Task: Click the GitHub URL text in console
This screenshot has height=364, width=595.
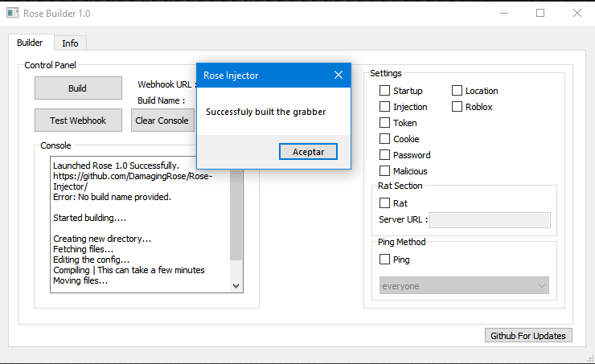Action: [133, 182]
